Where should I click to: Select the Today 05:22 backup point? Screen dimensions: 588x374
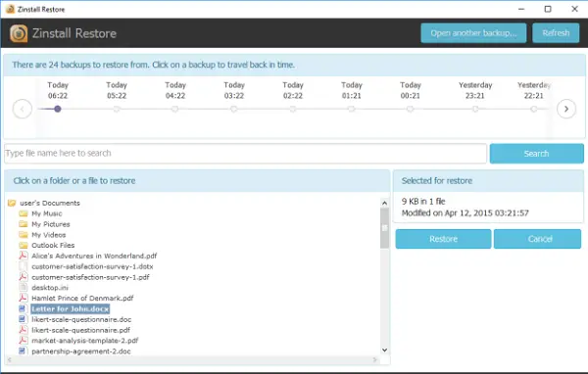[x=117, y=109]
